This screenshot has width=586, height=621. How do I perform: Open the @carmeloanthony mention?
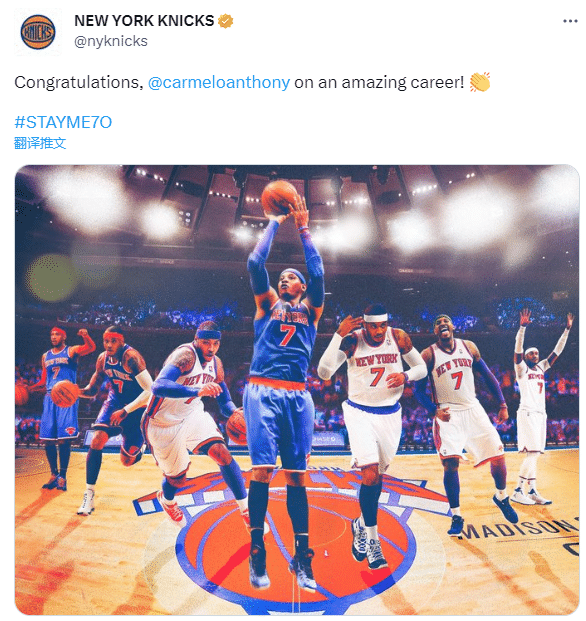point(219,82)
